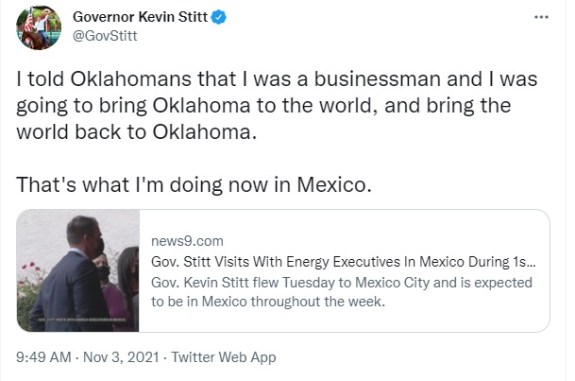Open the Gov. Stitt Visits With Energy Executives headline
This screenshot has height=381, width=575.
point(343,262)
